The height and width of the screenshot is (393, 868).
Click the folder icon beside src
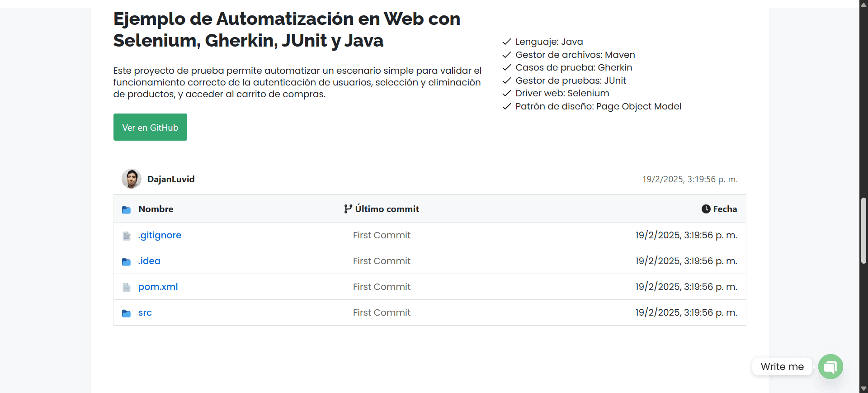[x=127, y=313]
